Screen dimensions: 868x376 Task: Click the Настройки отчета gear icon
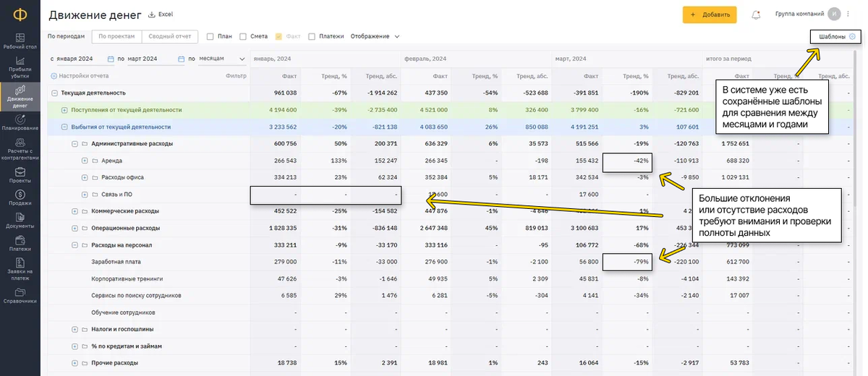[54, 76]
